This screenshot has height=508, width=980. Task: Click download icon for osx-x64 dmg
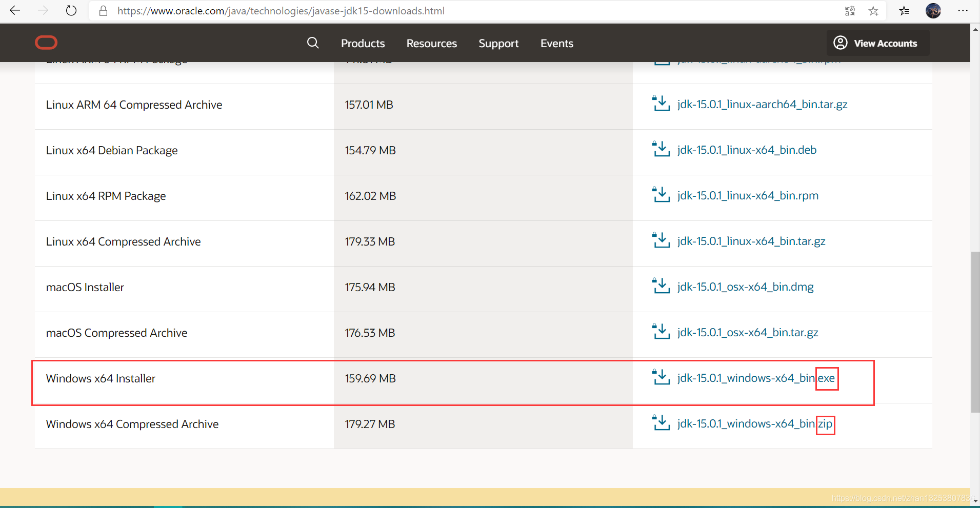[x=661, y=287]
